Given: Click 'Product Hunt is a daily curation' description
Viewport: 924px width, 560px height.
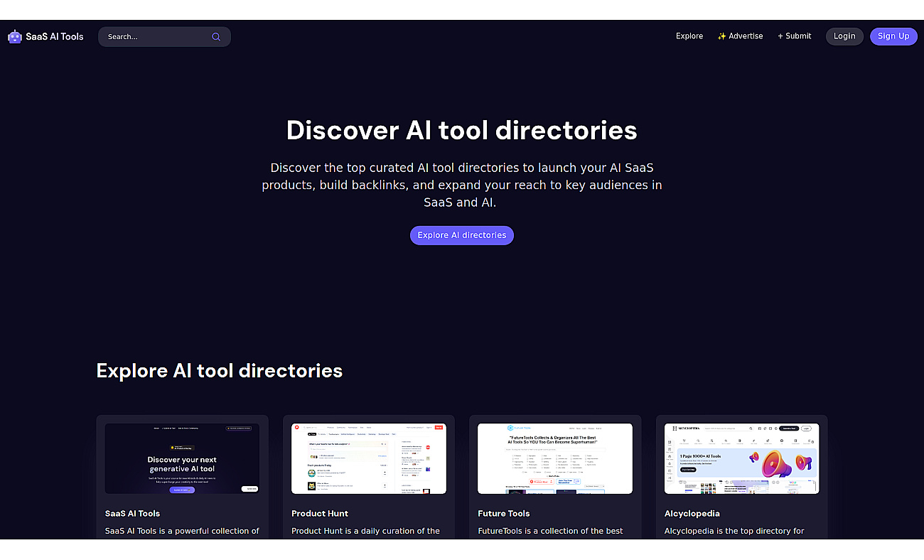Looking at the screenshot, I should pyautogui.click(x=366, y=531).
